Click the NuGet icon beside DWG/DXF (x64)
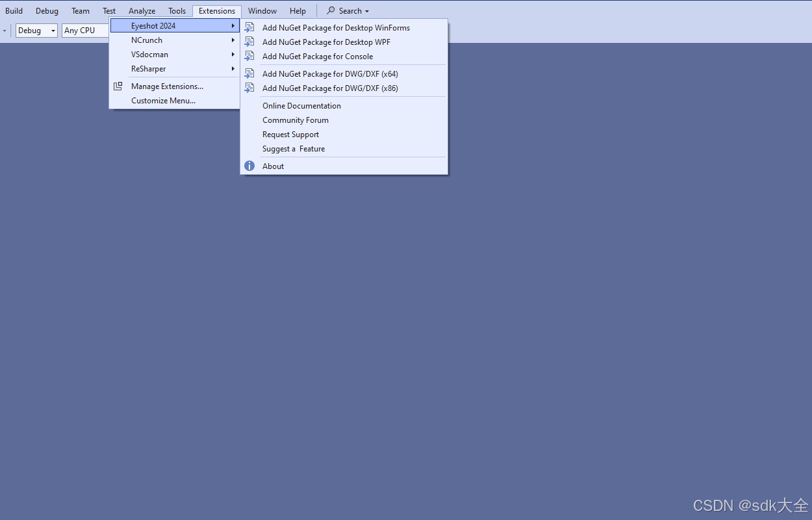Viewport: 812px width, 520px height. 249,73
